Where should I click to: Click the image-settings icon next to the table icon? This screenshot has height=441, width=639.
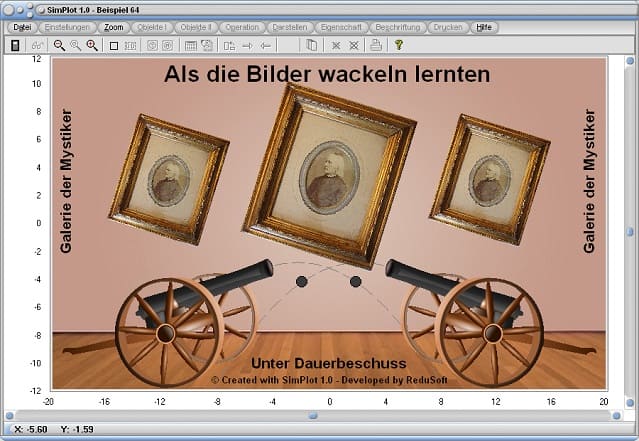(207, 45)
